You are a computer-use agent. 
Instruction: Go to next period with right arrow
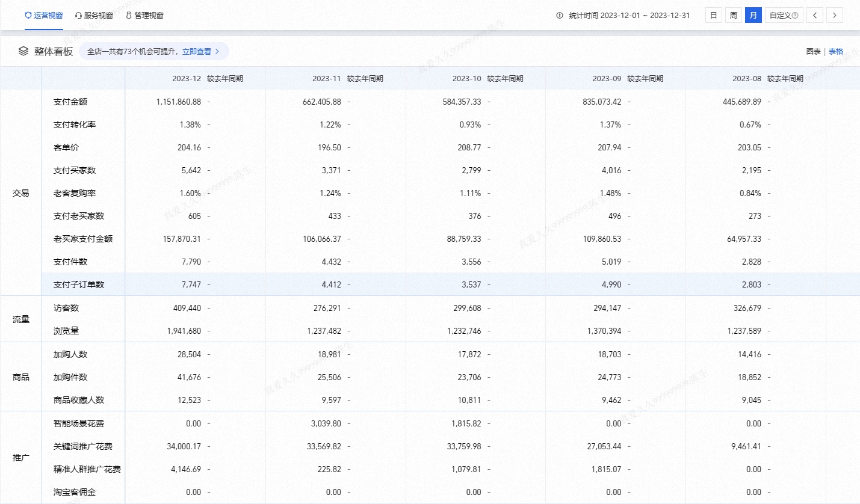[x=834, y=16]
